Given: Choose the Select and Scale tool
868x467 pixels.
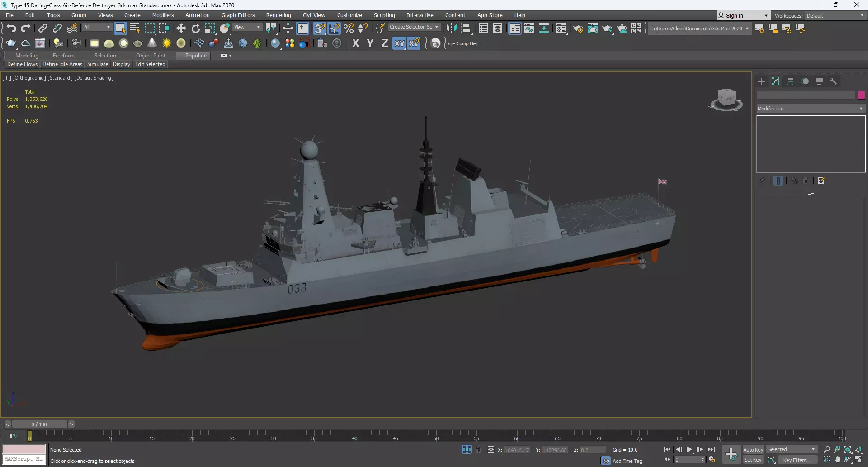Looking at the screenshot, I should pyautogui.click(x=210, y=29).
